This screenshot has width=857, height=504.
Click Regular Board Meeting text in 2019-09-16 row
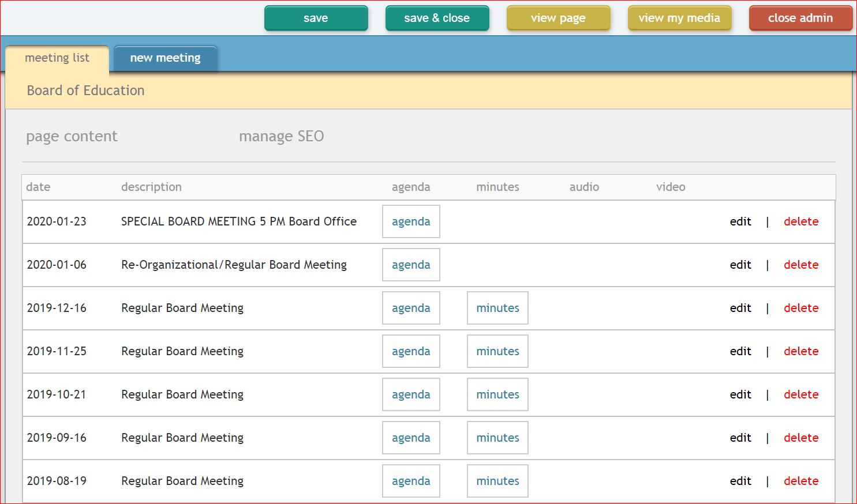[182, 438]
